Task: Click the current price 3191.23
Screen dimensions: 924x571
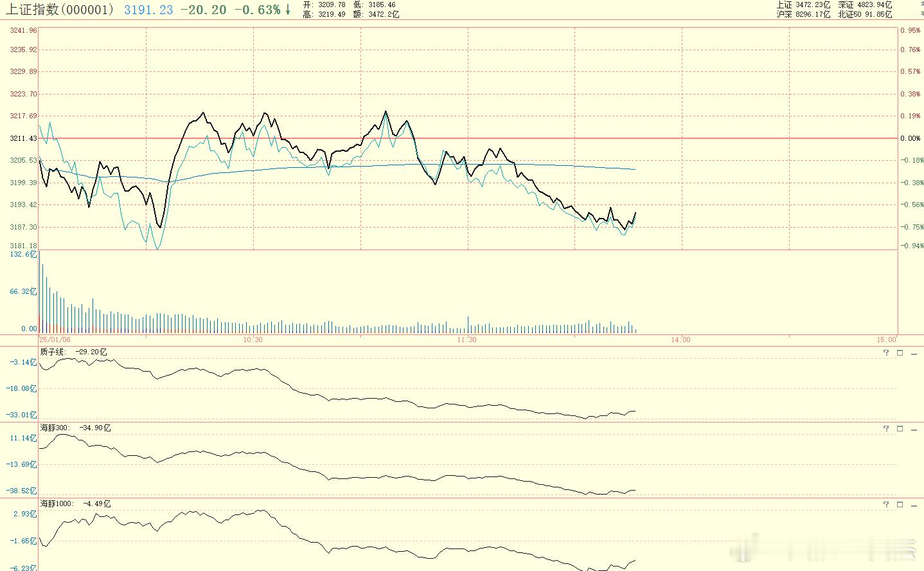Action: click(x=148, y=10)
